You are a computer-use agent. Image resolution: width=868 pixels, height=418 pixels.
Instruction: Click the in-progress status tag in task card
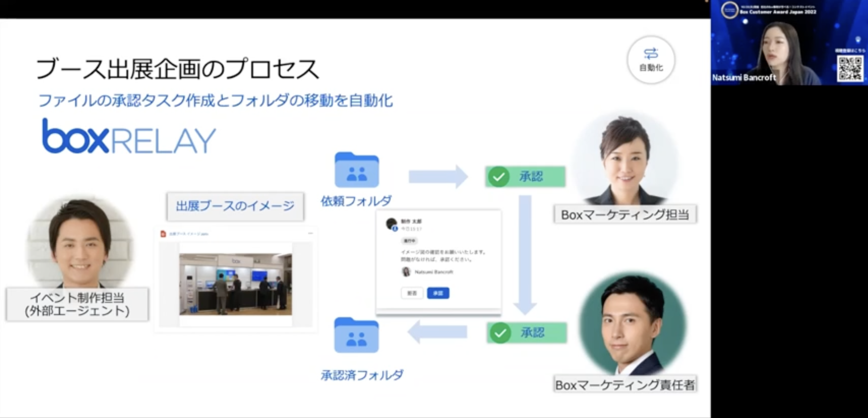409,241
